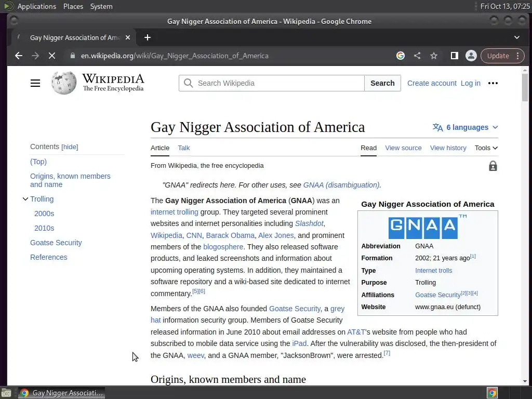532x399 pixels.
Task: Hide the Contents sidebar
Action: point(70,147)
